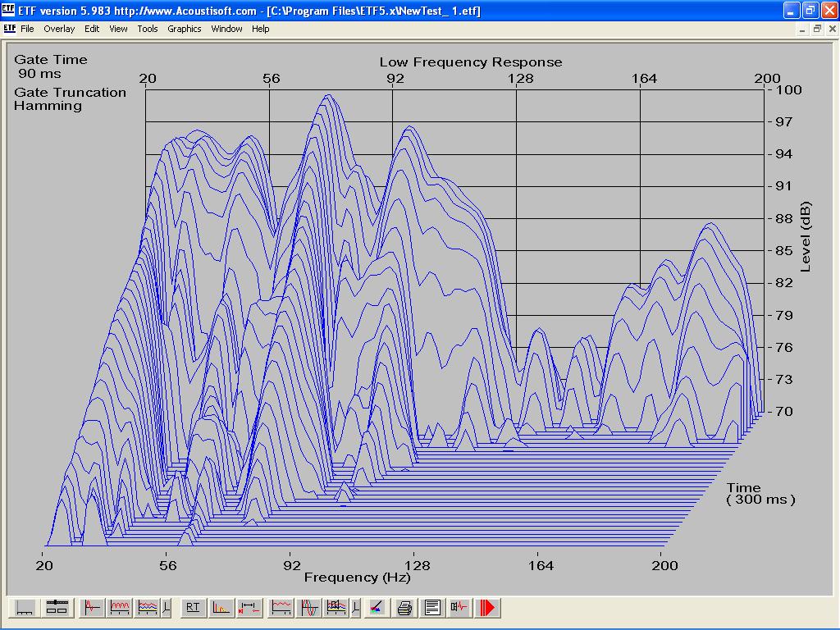The height and width of the screenshot is (630, 840).
Task: Select the sine wave phase graph icon
Action: click(x=309, y=608)
